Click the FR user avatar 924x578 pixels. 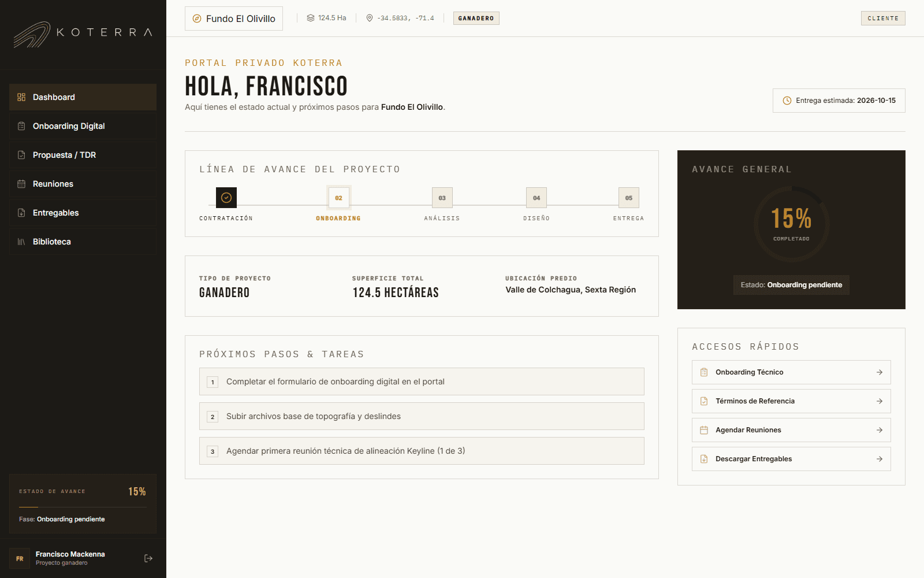click(20, 558)
